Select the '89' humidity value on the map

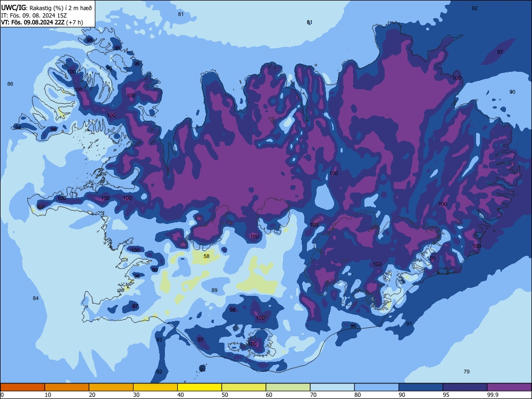pos(214,290)
